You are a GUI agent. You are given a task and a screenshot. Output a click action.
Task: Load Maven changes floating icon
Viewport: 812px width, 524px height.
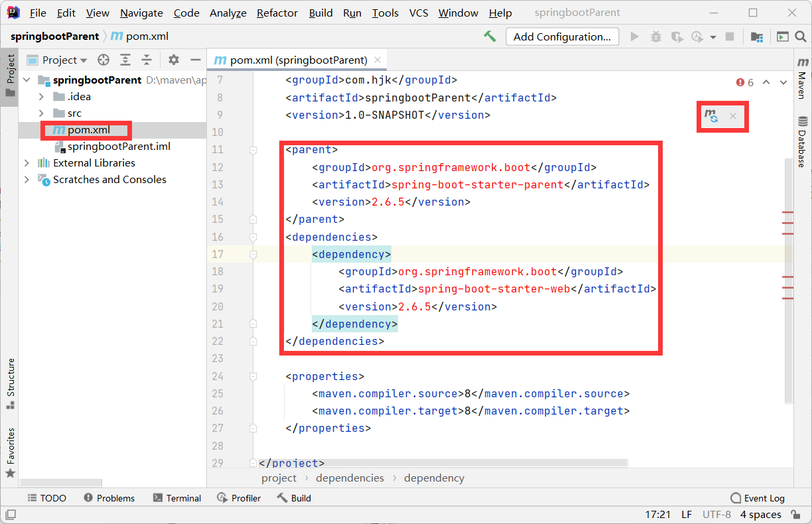(711, 116)
